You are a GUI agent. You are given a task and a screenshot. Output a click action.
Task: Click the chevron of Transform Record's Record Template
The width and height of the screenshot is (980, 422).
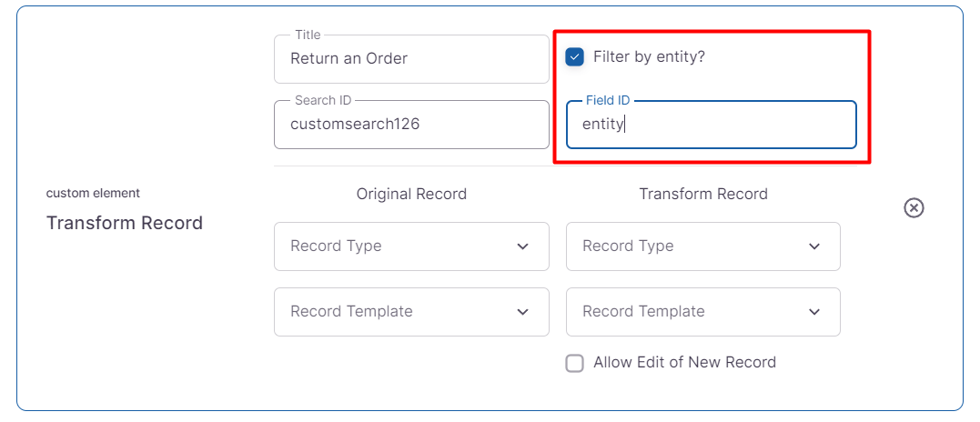[814, 312]
